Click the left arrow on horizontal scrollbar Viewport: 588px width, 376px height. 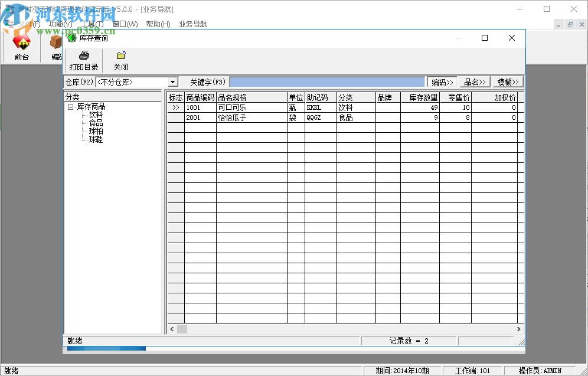[x=172, y=329]
